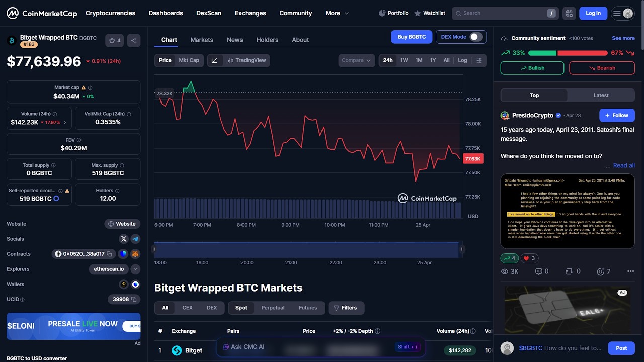Open the About tab
The width and height of the screenshot is (644, 362).
click(x=300, y=40)
